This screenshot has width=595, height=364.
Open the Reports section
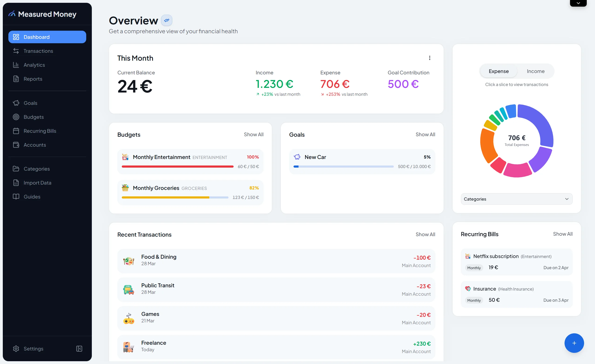[x=33, y=79]
